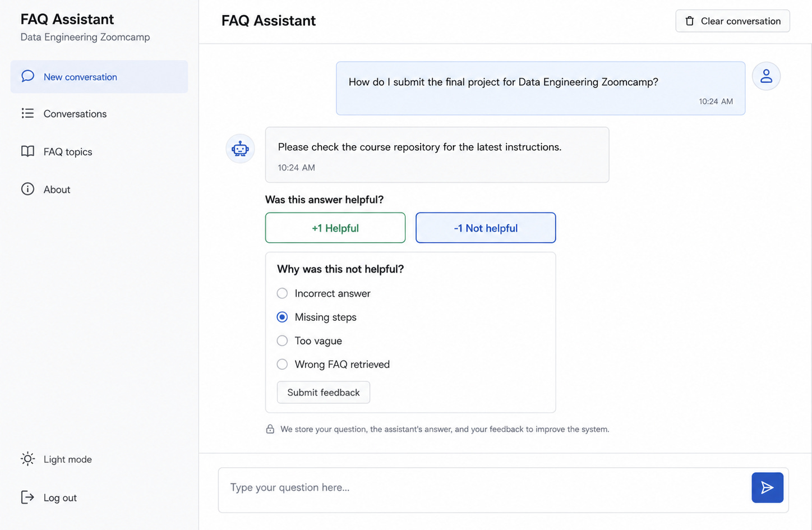Click the logout arrow icon beside Log out
This screenshot has width=812, height=530.
coord(27,497)
